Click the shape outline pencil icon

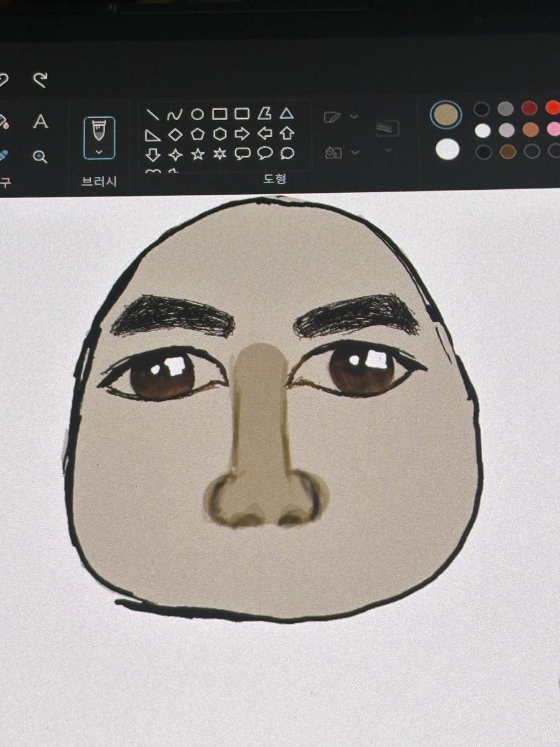coord(332,116)
